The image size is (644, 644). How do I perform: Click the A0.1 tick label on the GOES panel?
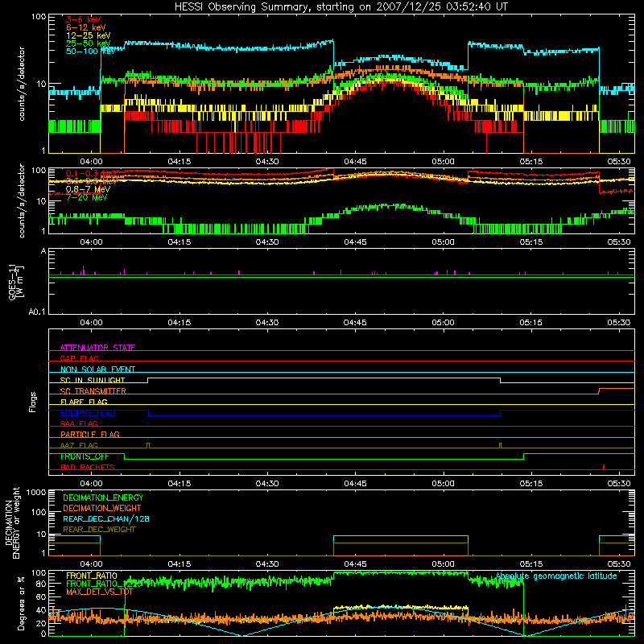coord(37,312)
